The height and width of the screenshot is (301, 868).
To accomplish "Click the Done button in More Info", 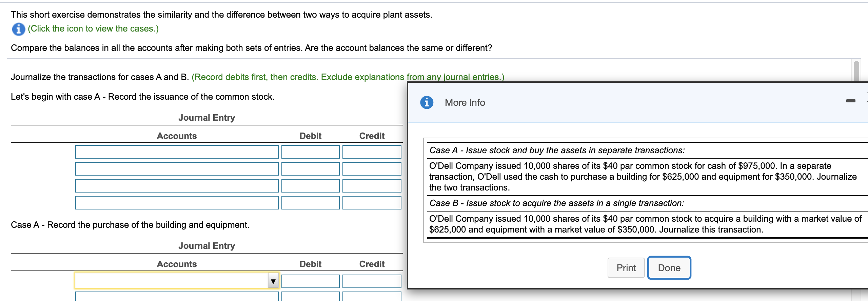I will 669,268.
